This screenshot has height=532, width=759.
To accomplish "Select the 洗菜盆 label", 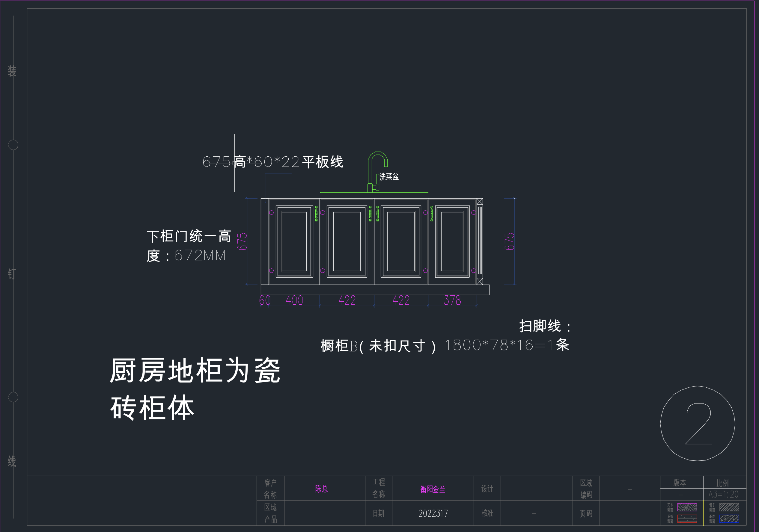I will click(x=389, y=177).
